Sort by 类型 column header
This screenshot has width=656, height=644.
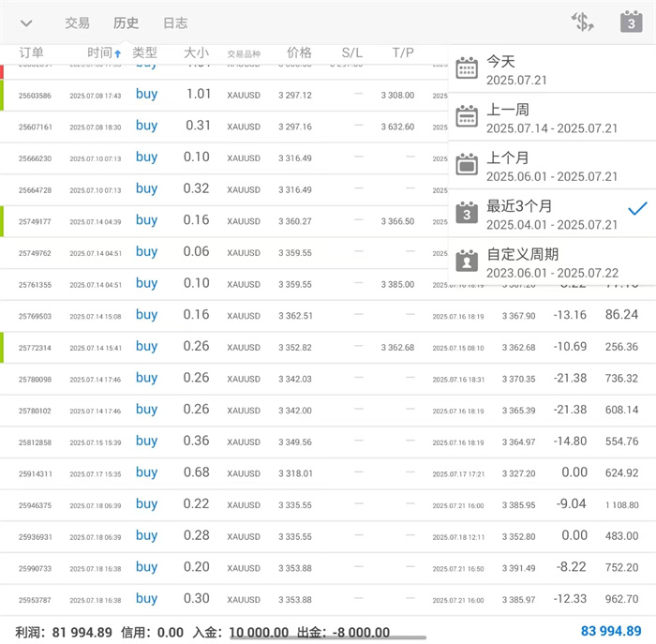pos(144,53)
